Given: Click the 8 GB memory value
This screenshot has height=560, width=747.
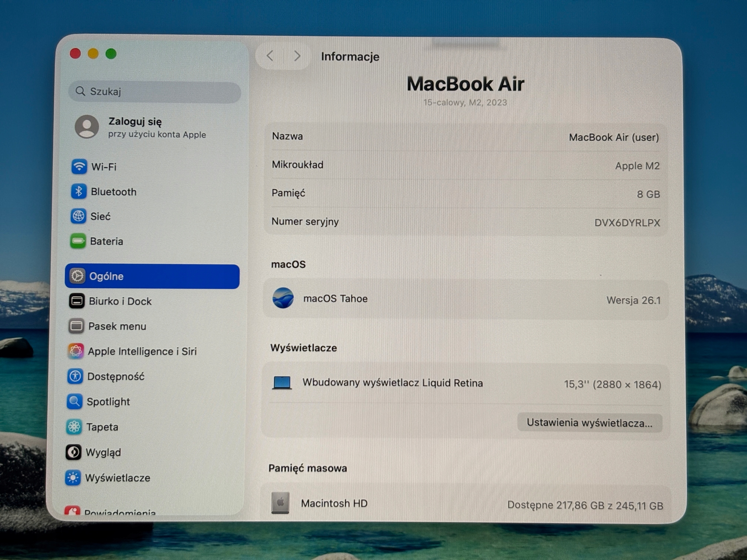Looking at the screenshot, I should (648, 194).
